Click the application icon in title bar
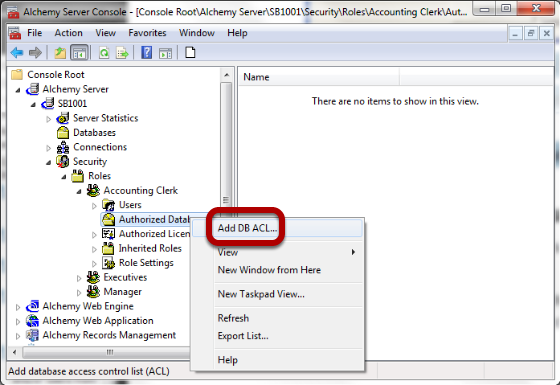 pos(13,12)
